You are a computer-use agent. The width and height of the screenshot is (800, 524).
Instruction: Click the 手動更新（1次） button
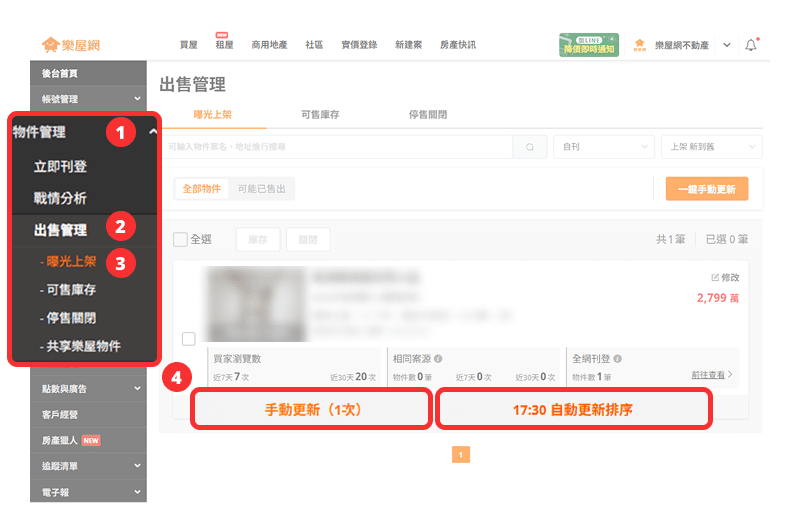pos(311,409)
